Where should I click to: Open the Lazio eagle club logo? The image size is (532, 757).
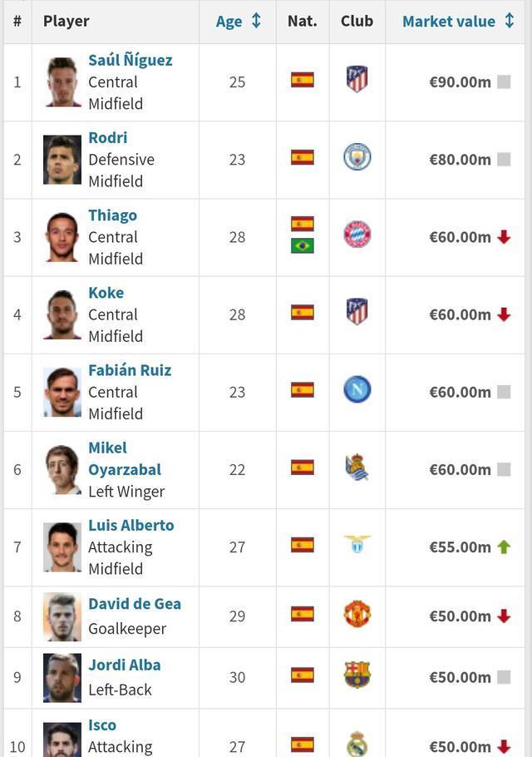coord(357,544)
